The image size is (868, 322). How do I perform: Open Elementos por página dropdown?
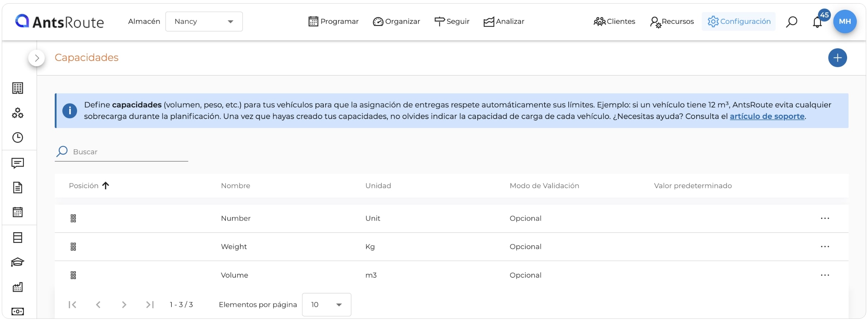coord(326,305)
